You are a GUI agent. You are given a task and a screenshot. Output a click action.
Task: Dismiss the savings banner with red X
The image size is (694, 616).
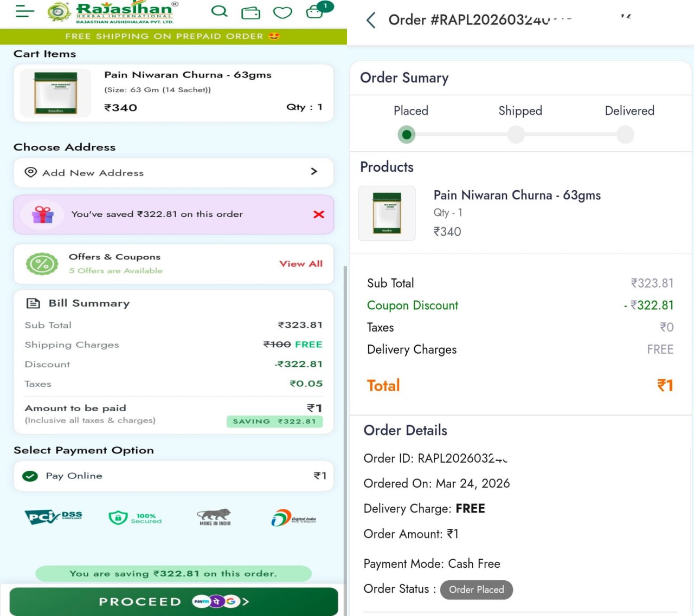coord(319,215)
